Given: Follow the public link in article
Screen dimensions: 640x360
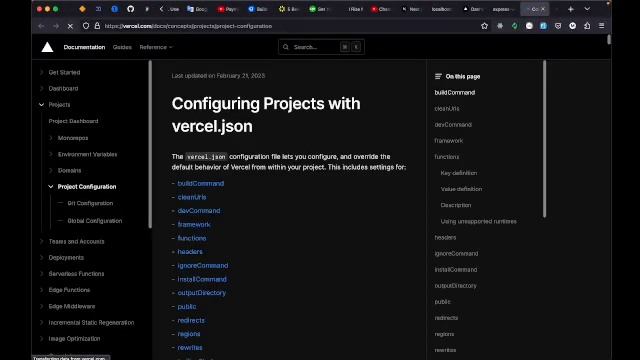Looking at the screenshot, I should pyautogui.click(x=187, y=307).
